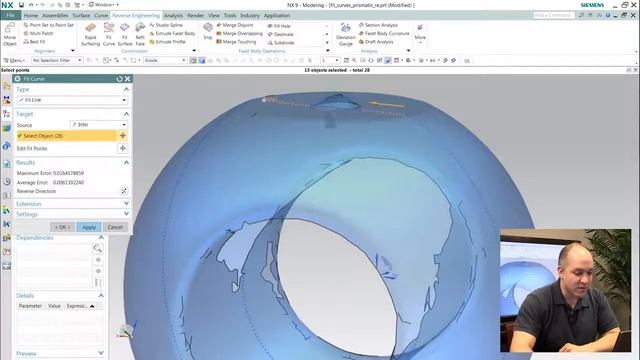
Task: Click the Find a Command search box
Action: [553, 15]
